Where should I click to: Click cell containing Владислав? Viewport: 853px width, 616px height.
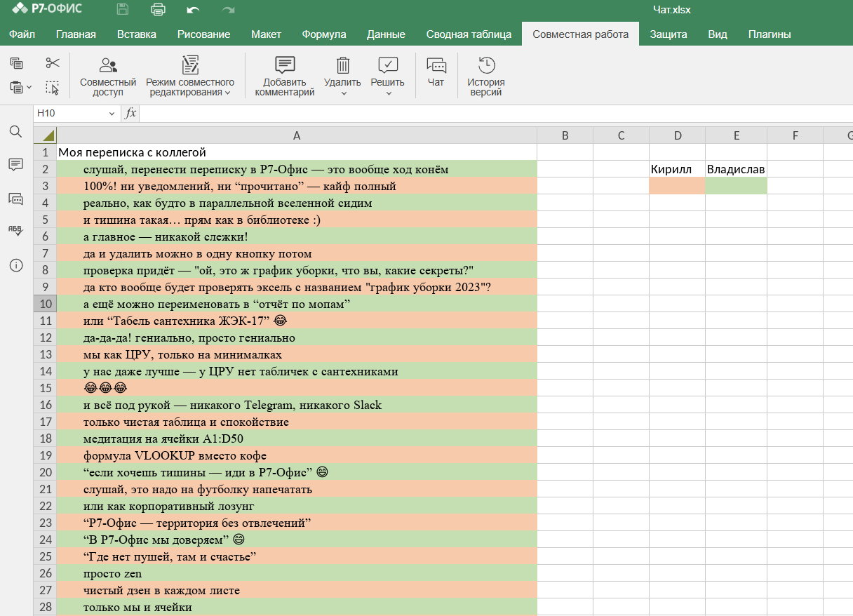pyautogui.click(x=736, y=169)
